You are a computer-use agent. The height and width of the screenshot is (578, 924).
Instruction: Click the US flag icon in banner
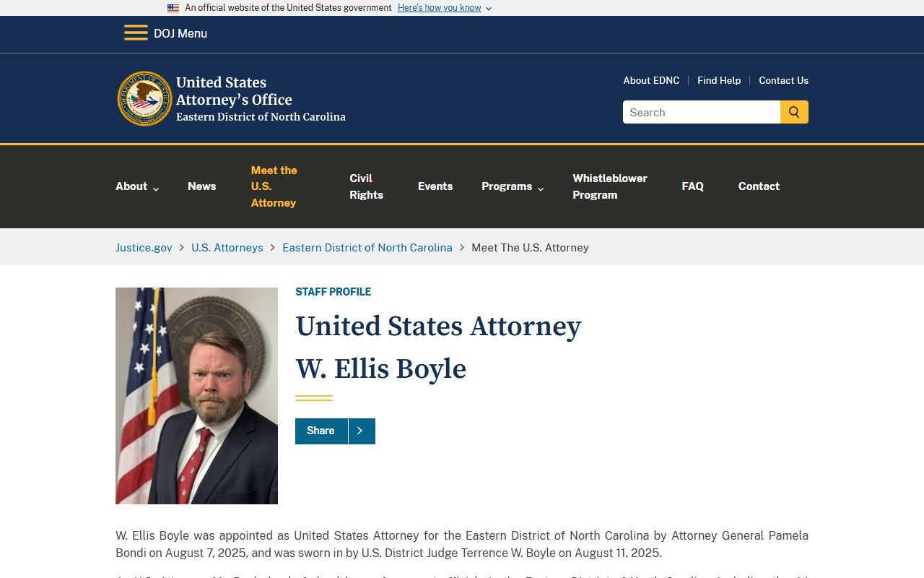point(173,8)
